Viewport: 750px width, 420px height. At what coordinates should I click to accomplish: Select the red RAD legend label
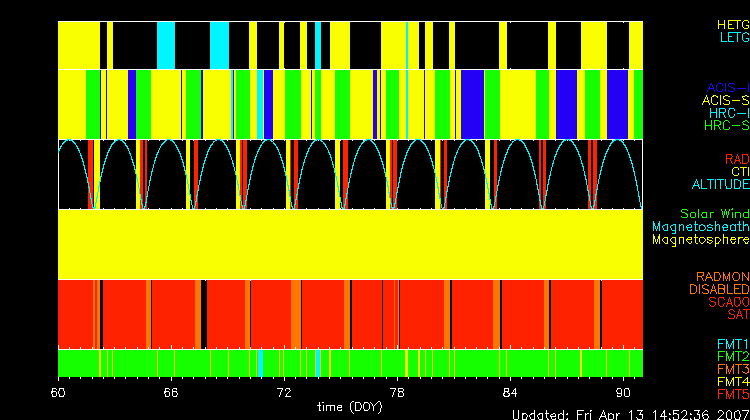[x=736, y=159]
